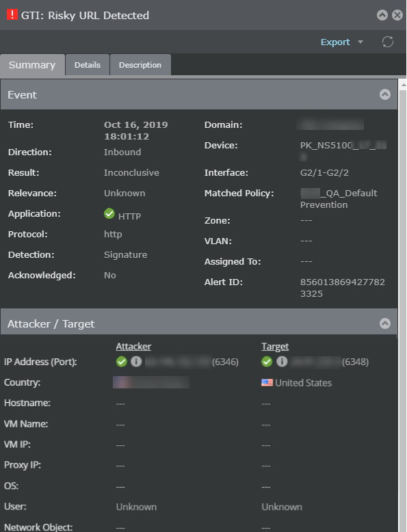Click the Attacker / Target header title

click(x=51, y=323)
